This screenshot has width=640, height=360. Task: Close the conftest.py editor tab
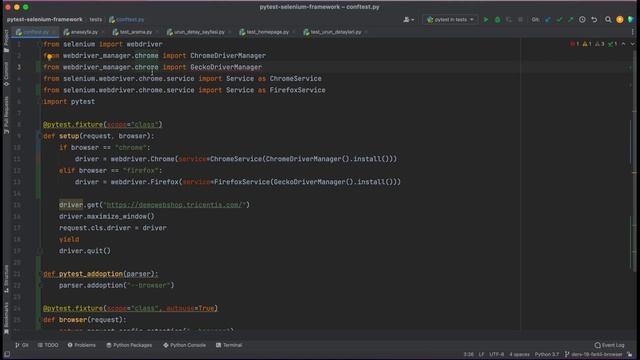click(54, 32)
